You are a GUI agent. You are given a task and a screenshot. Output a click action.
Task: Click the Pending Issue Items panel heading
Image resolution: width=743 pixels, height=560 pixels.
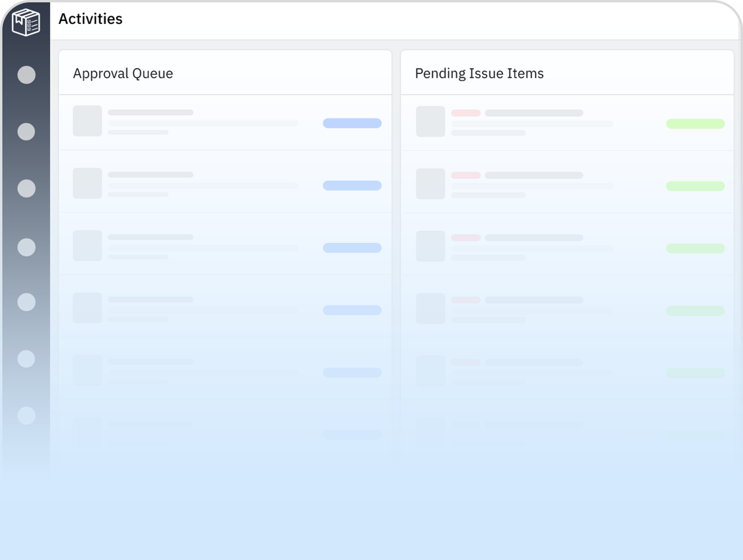tap(479, 74)
